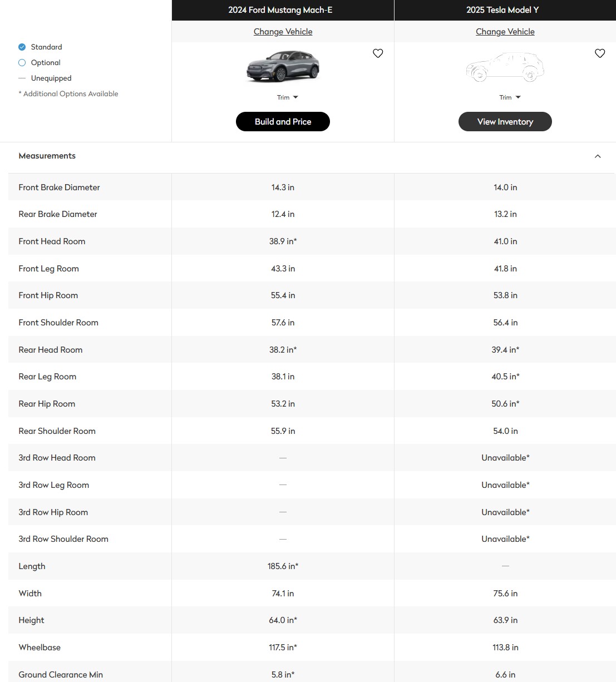Click the Measurements section heading

click(x=47, y=156)
